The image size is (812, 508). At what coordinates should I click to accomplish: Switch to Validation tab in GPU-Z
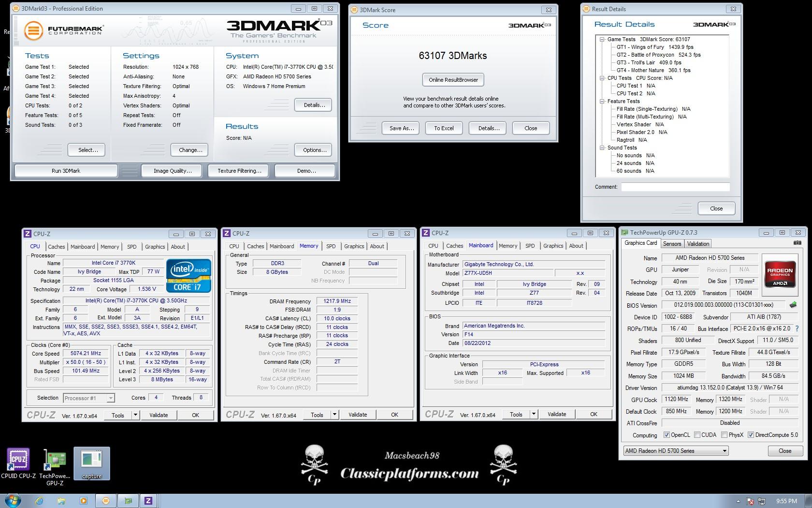point(698,244)
